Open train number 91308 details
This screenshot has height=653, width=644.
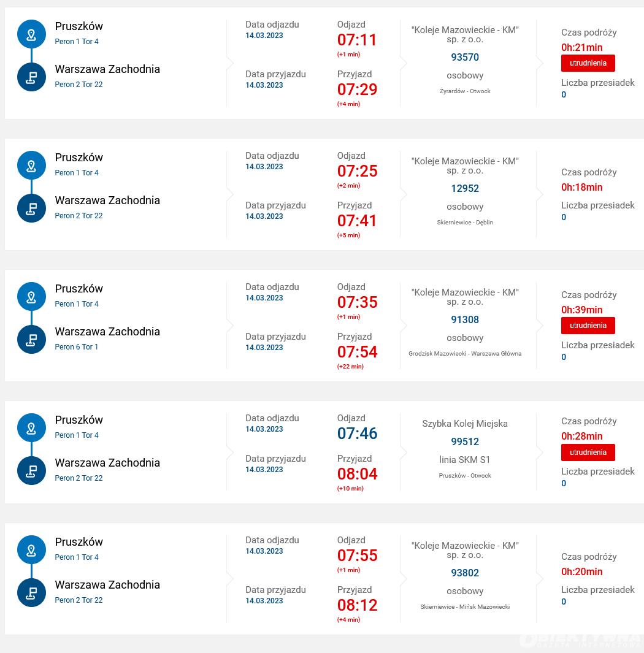(x=465, y=319)
